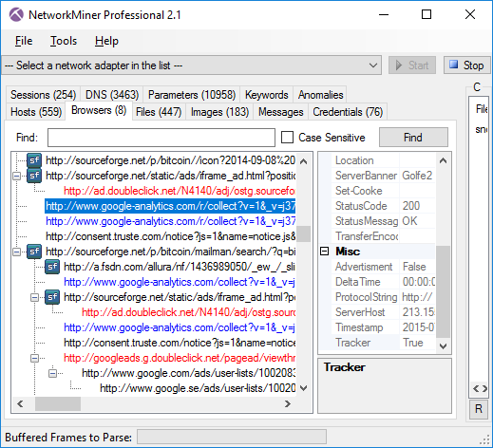
Task: Collapse the www.google.com/ads/user-lists node
Action: pyautogui.click(x=53, y=373)
